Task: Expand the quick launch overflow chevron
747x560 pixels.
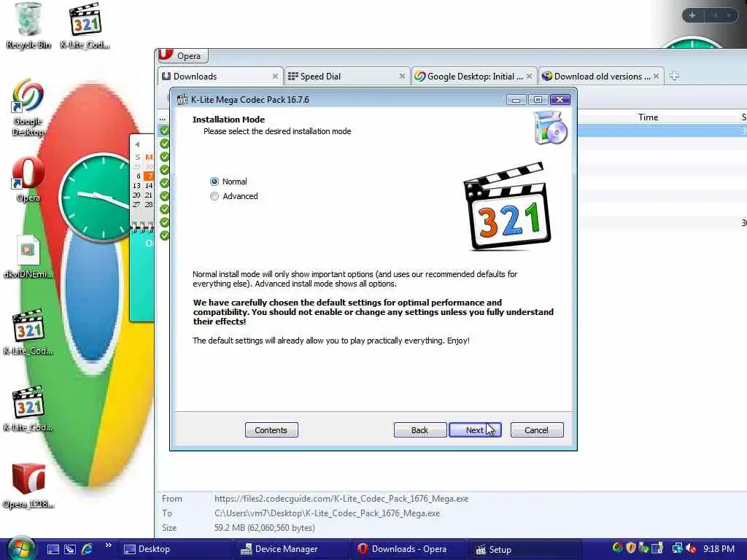Action: [108, 545]
